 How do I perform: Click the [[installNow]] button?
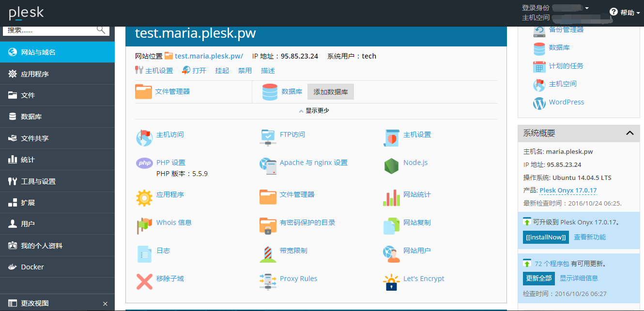(546, 237)
